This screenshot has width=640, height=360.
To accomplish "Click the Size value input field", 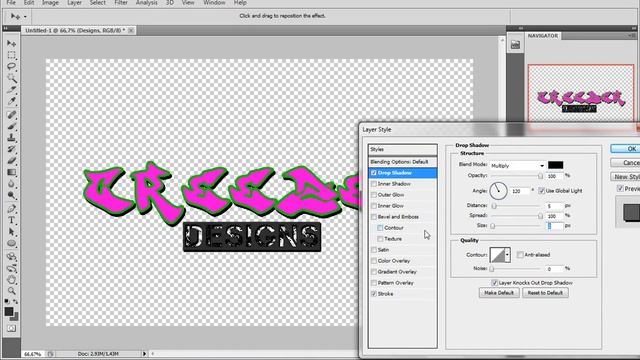I will [x=555, y=226].
